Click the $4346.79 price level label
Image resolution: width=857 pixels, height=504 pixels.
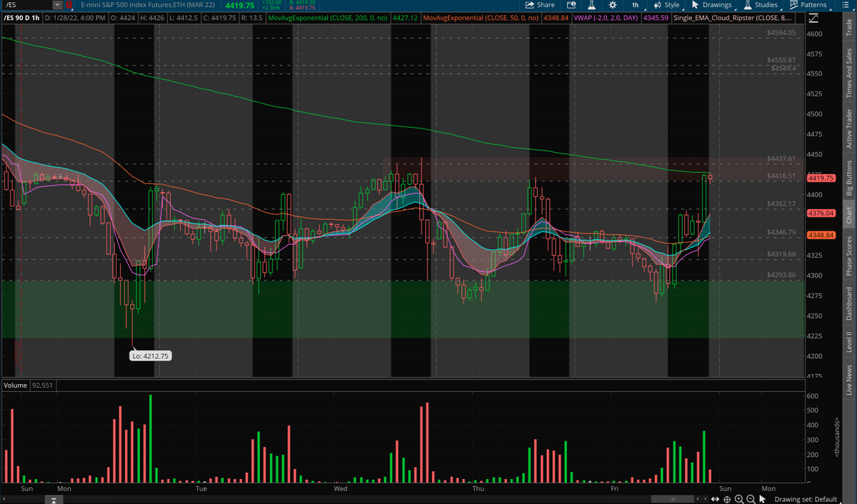(x=781, y=232)
